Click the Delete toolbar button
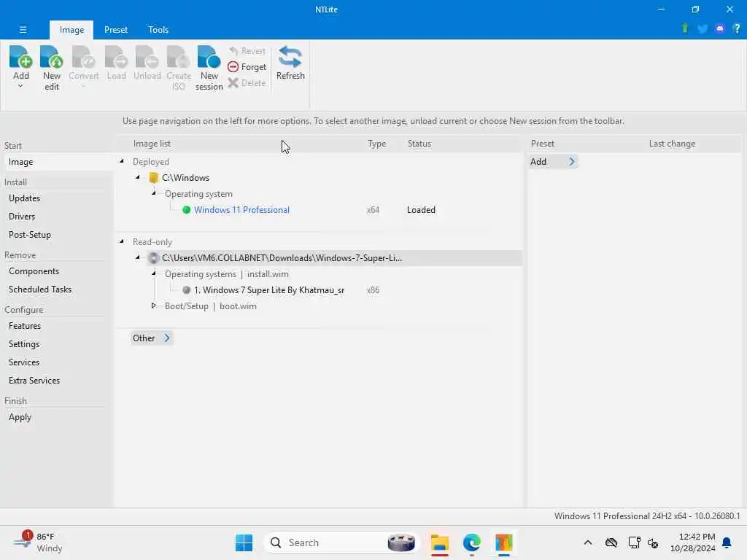This screenshot has width=747, height=560. (x=247, y=83)
